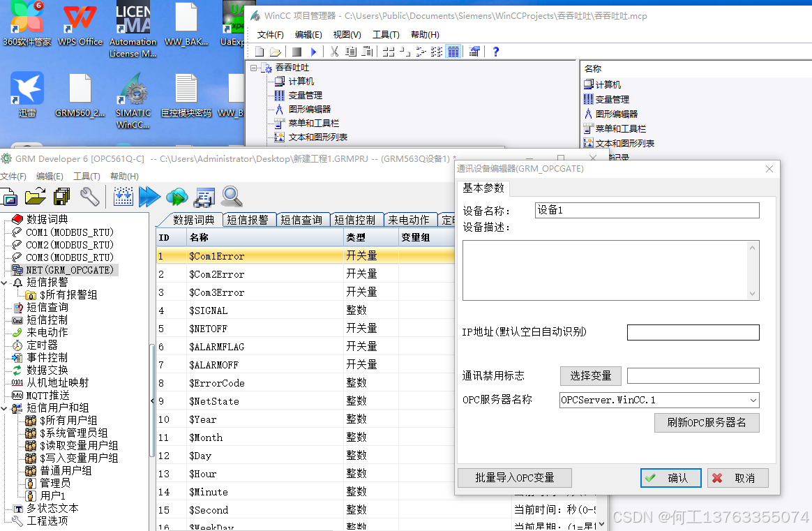Click the IP地址 input field
The width and height of the screenshot is (812, 531).
pyautogui.click(x=693, y=333)
